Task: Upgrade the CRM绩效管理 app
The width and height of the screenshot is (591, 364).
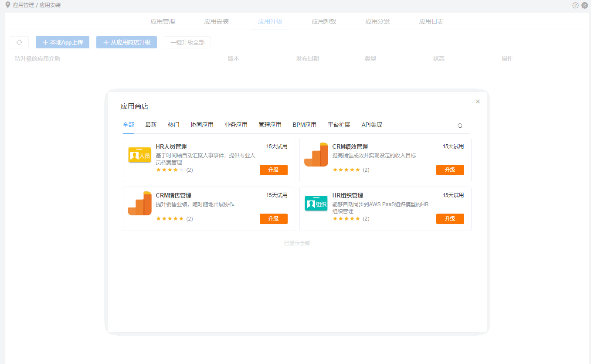Action: pos(450,170)
